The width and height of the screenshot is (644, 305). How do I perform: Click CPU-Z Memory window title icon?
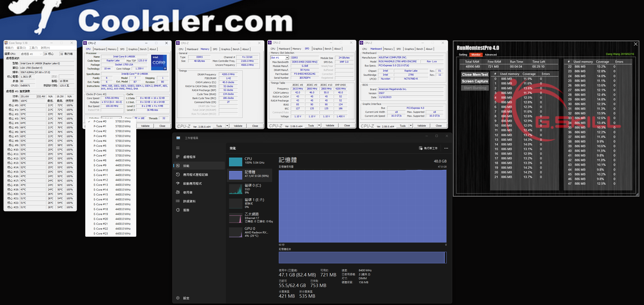pos(178,43)
